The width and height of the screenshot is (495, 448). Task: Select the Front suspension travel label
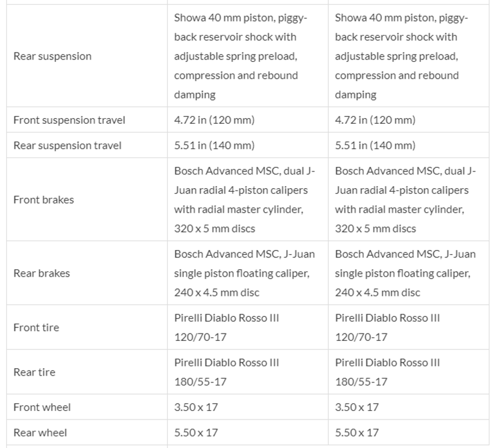[69, 120]
